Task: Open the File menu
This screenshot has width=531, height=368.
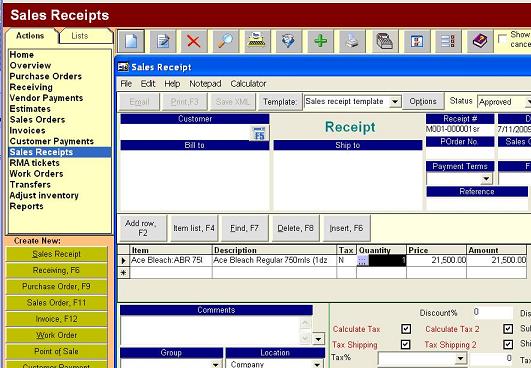Action: (126, 84)
